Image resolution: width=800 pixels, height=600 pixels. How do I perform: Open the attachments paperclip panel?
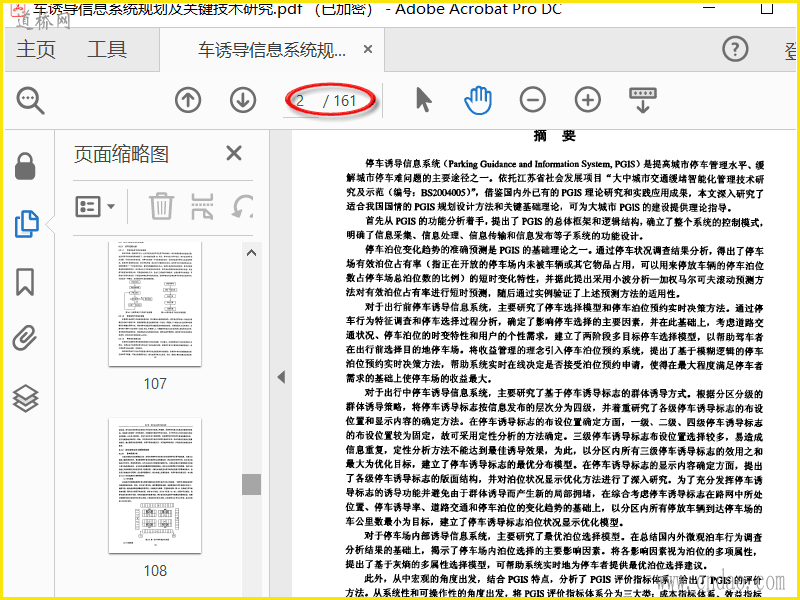click(x=25, y=338)
